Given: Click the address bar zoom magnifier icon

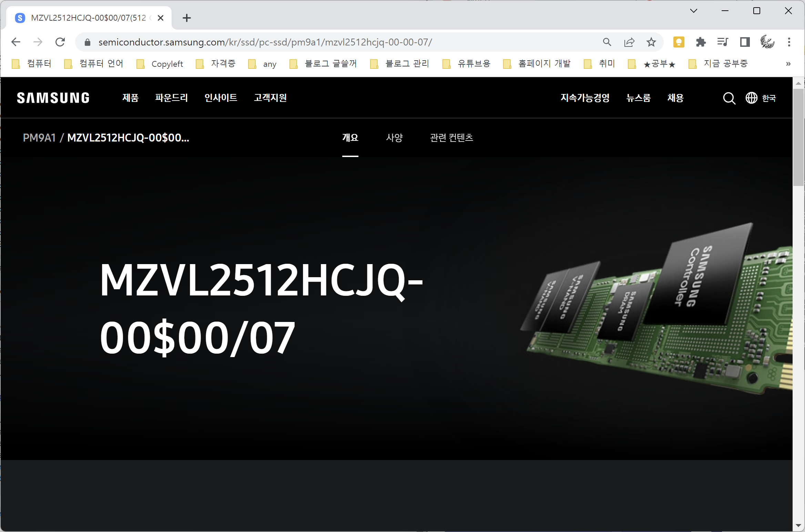Looking at the screenshot, I should (x=607, y=42).
